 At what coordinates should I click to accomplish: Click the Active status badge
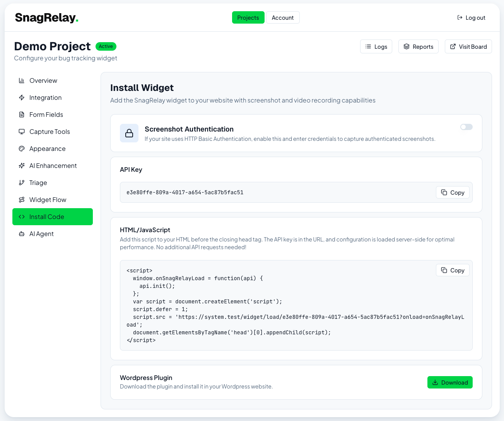tap(106, 46)
